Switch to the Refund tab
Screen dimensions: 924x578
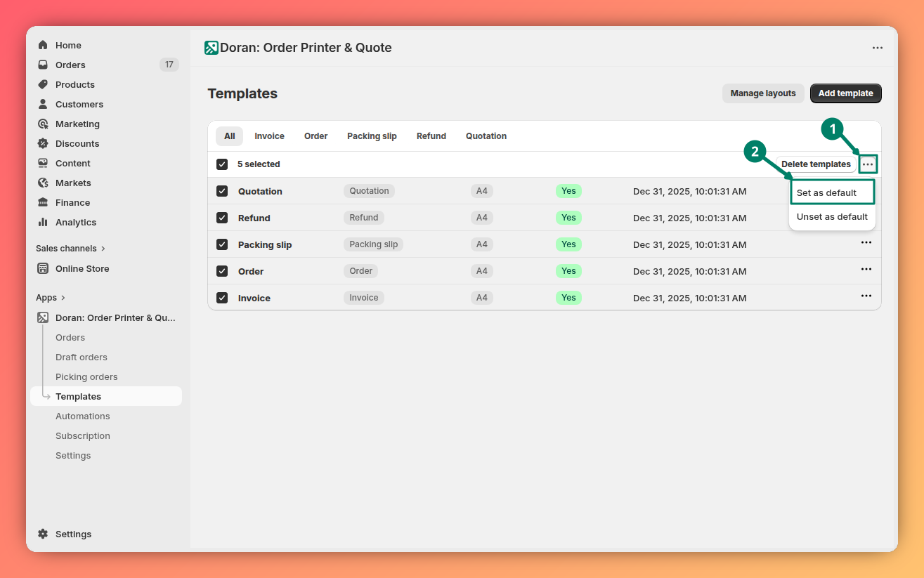click(431, 136)
